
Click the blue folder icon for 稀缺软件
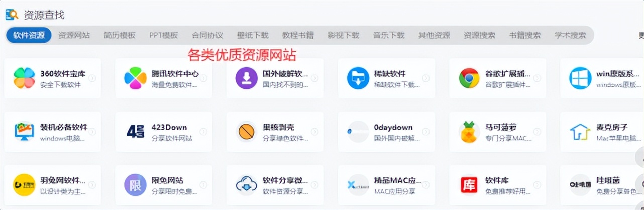[358, 78]
